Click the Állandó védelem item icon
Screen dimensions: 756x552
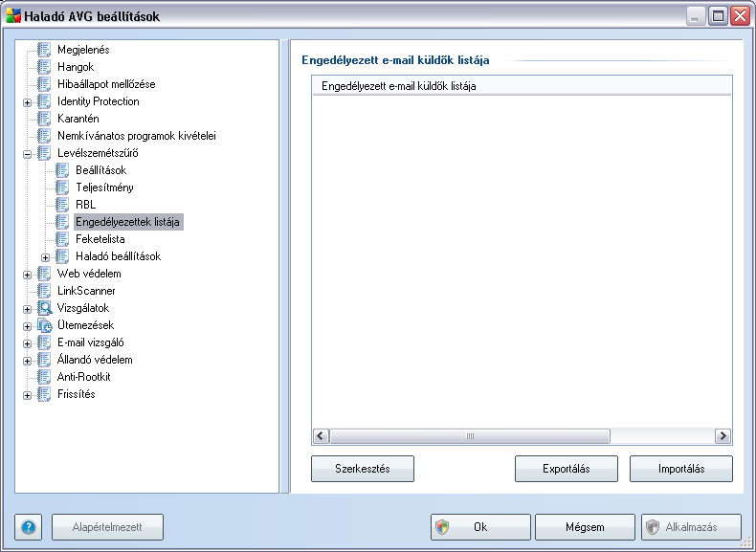click(44, 359)
